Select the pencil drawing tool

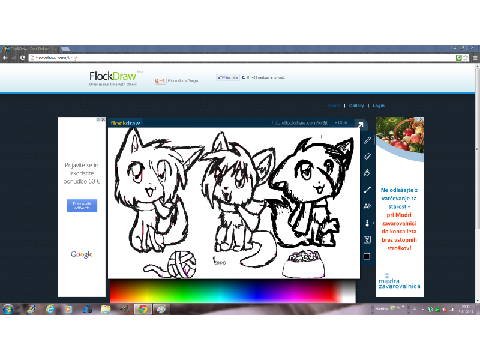click(x=367, y=140)
